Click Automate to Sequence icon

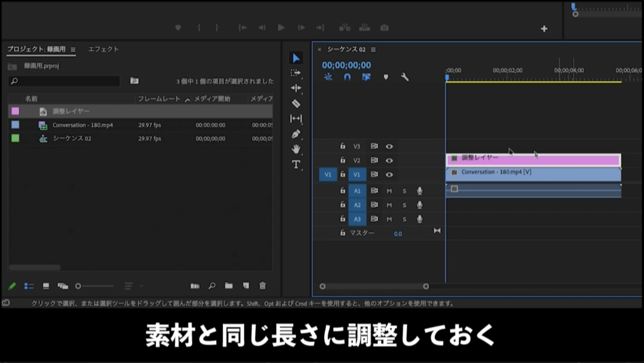(195, 286)
